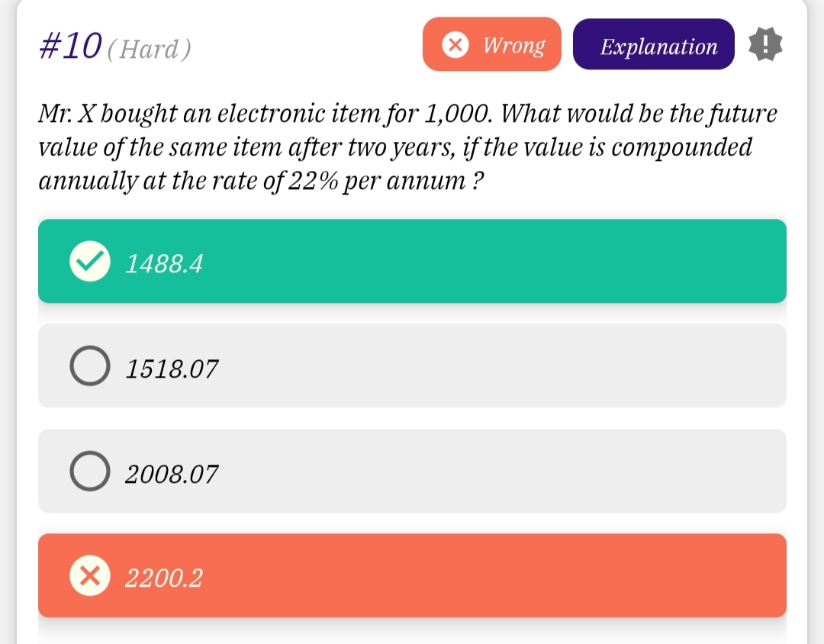This screenshot has height=644, width=824.
Task: Click the red X icon beside 2200.2
Action: click(x=89, y=576)
